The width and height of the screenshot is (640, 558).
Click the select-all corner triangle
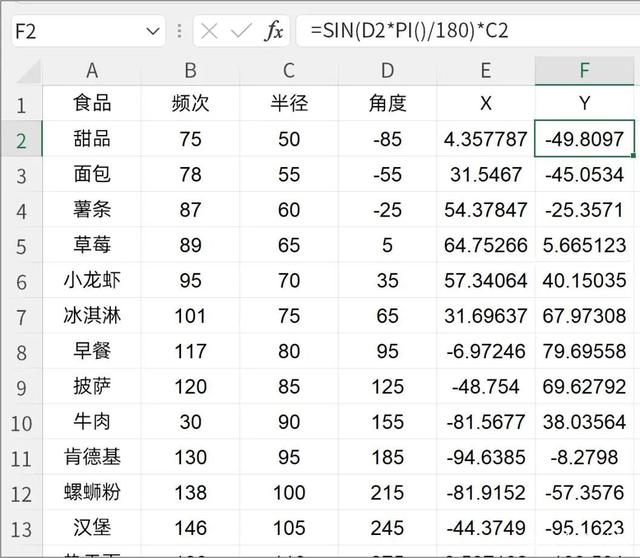click(28, 72)
